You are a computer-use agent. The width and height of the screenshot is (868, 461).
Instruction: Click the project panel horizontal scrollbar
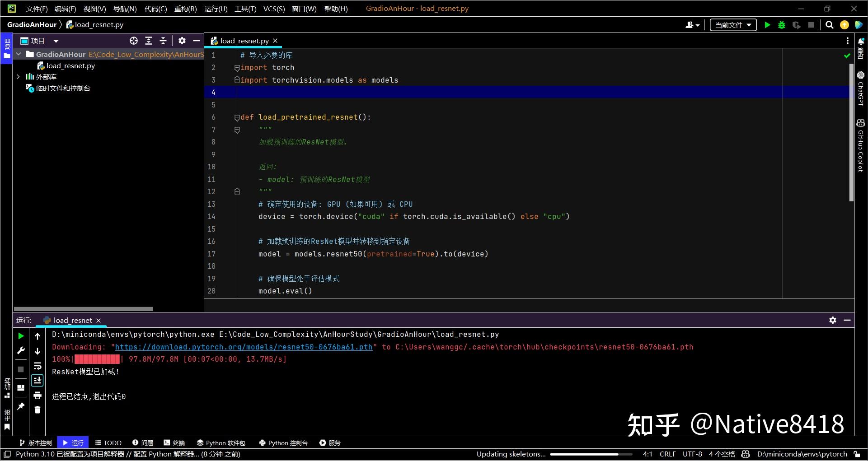[x=83, y=309]
